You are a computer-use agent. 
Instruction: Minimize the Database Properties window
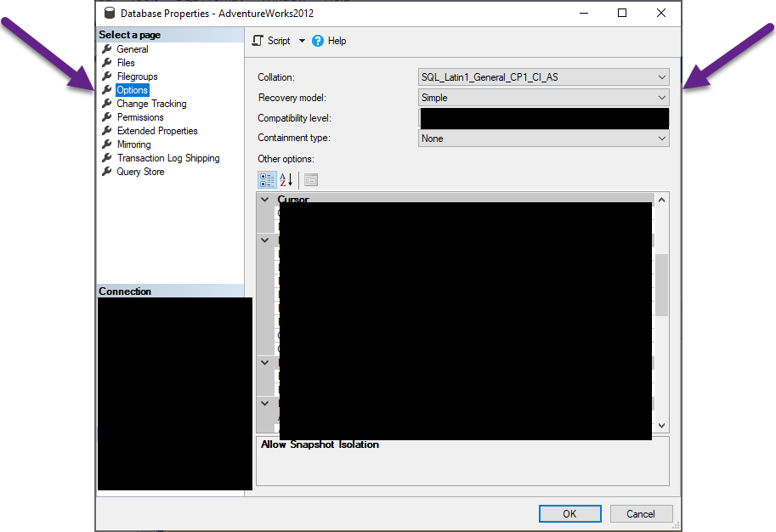pos(584,14)
